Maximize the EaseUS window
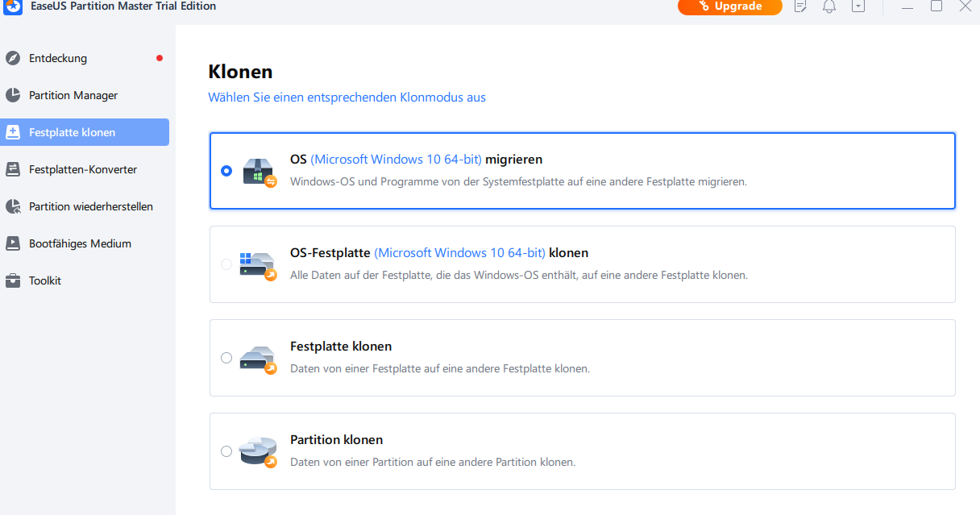This screenshot has width=980, height=515. pyautogui.click(x=936, y=6)
